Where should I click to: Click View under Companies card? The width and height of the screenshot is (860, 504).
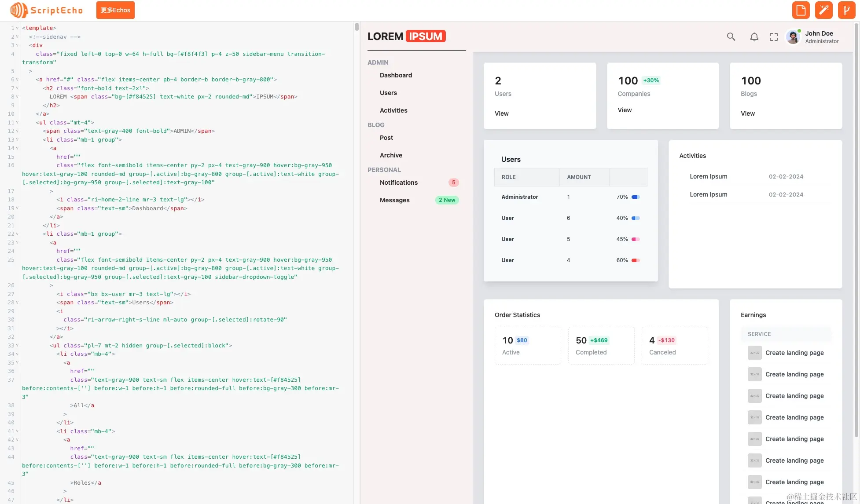click(624, 110)
